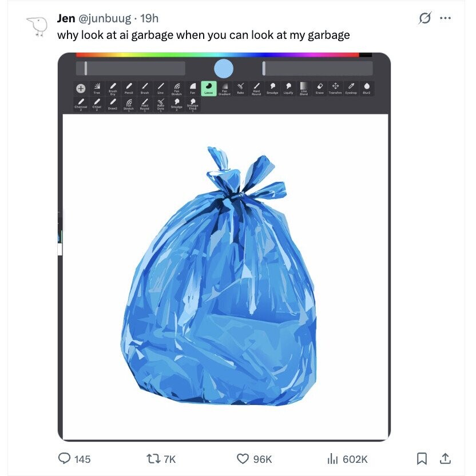Choose the Erase tool
The image size is (476, 476).
(320, 88)
